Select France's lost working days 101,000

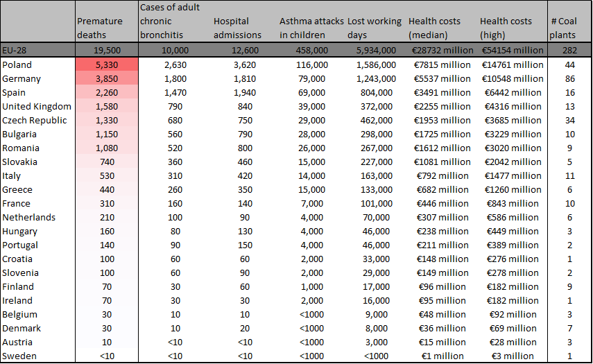click(377, 203)
